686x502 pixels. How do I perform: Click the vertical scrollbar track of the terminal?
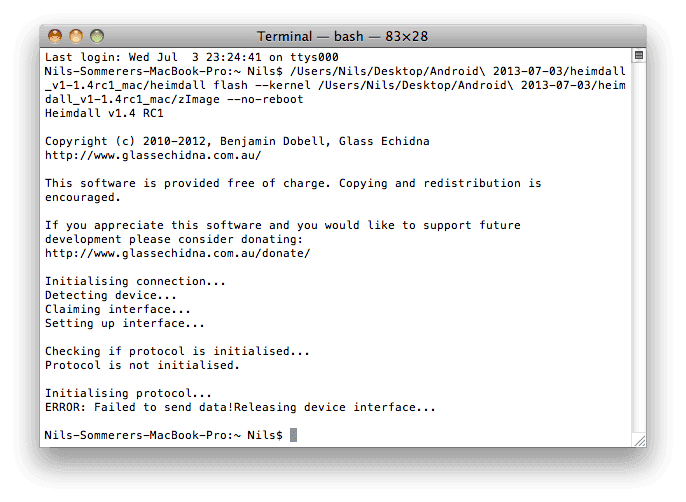click(x=639, y=247)
